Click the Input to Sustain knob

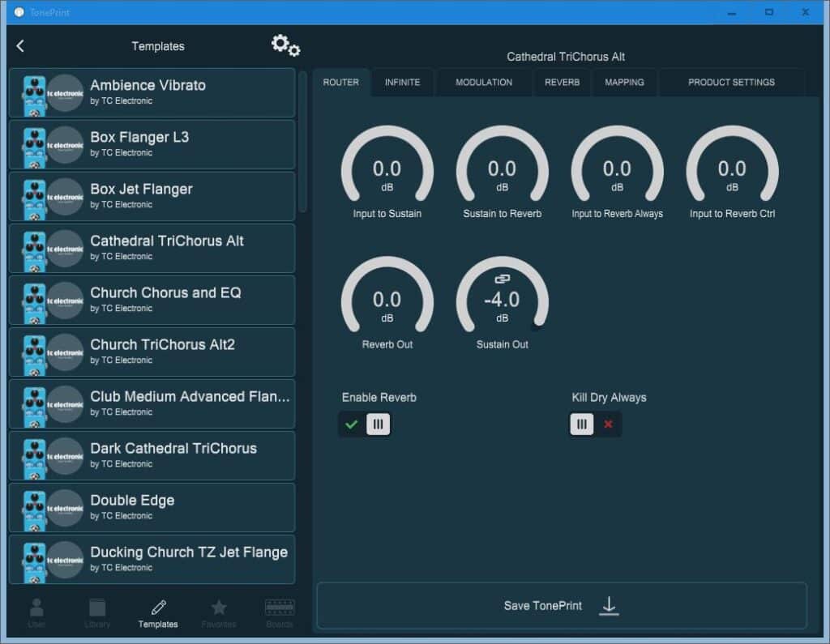click(387, 164)
